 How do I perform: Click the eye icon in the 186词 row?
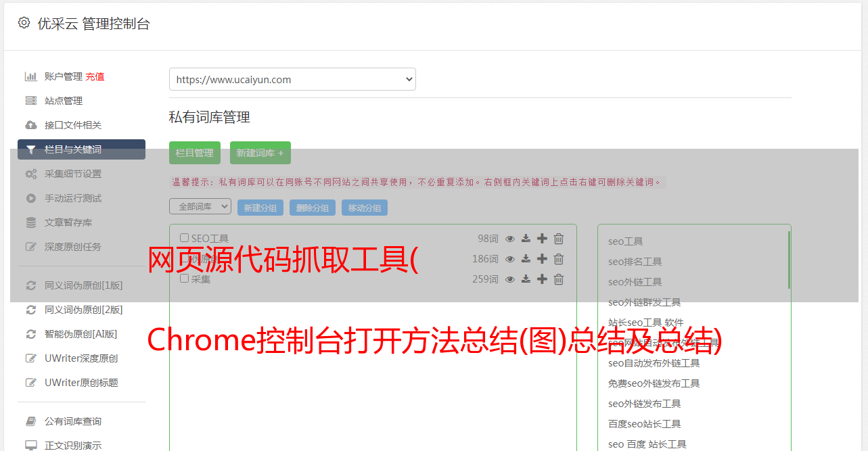510,259
